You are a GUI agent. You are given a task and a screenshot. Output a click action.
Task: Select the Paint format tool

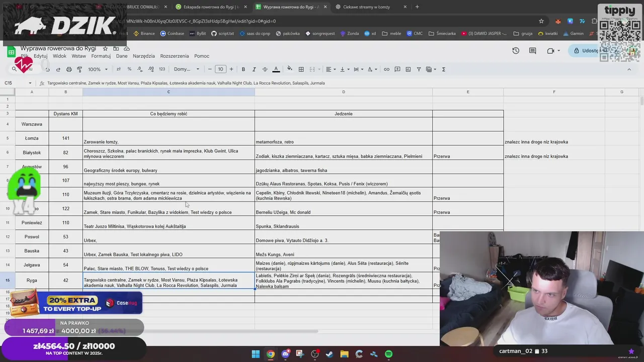pos(79,69)
